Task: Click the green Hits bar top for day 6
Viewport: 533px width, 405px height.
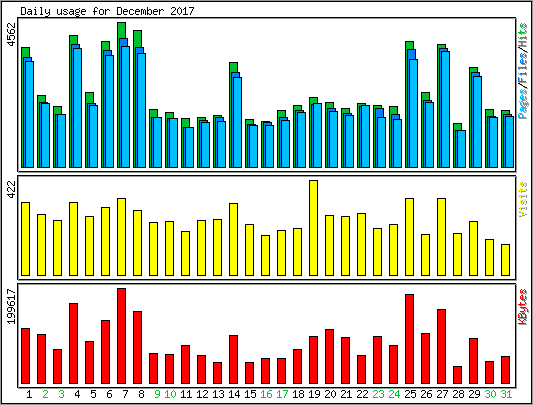Action: tap(105, 46)
